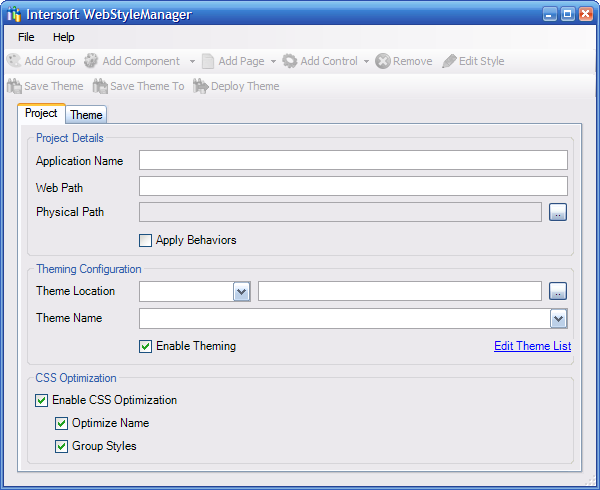Click the Remove toolbar icon
600x490 pixels.
click(x=382, y=61)
